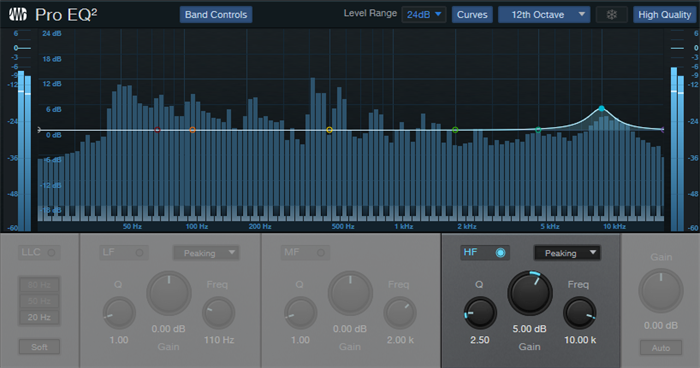Select the teal band node near 5 kHz

click(538, 130)
